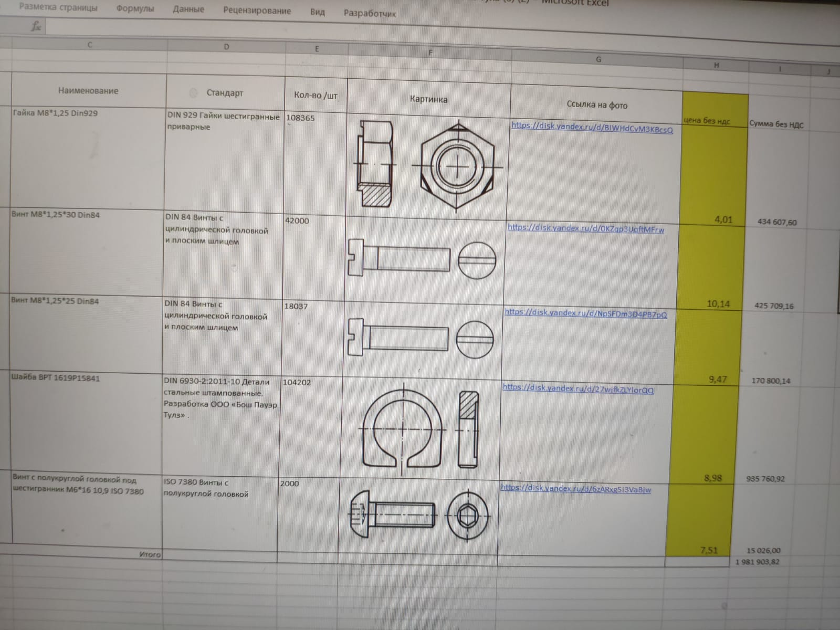Go to the Разработчик ribbon tab
The image size is (840, 630).
(370, 14)
